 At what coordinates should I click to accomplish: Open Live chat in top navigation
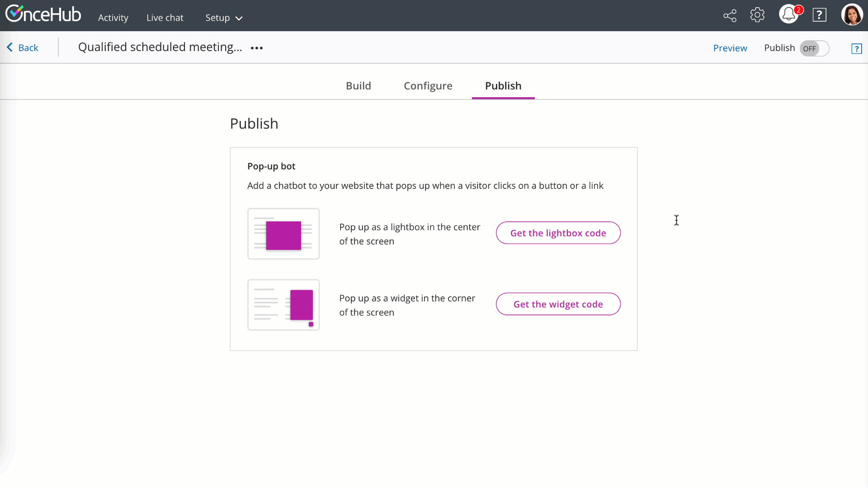[x=165, y=18]
